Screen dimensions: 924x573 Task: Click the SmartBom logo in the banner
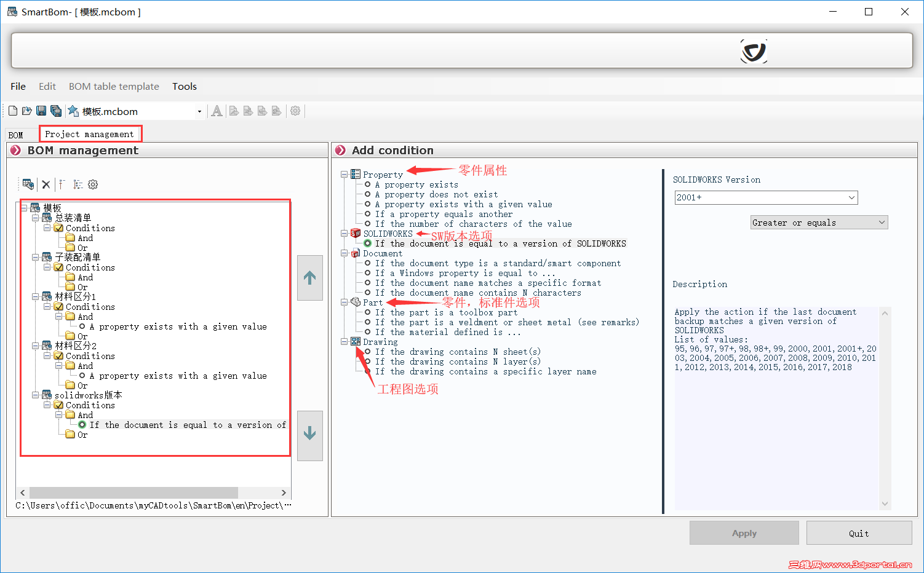point(754,51)
